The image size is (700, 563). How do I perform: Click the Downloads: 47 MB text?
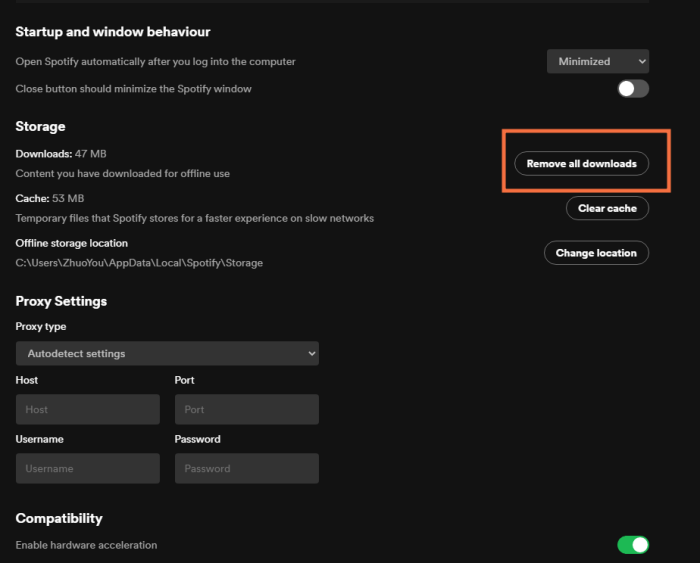[61, 154]
